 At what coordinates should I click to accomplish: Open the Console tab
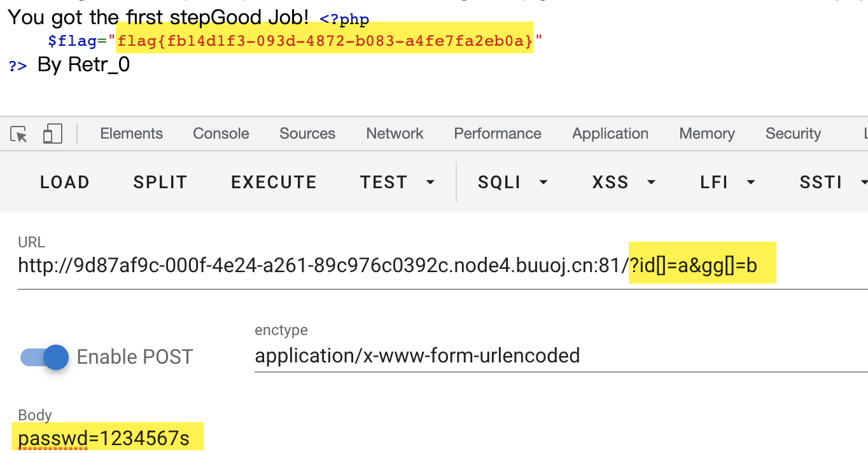(x=221, y=134)
